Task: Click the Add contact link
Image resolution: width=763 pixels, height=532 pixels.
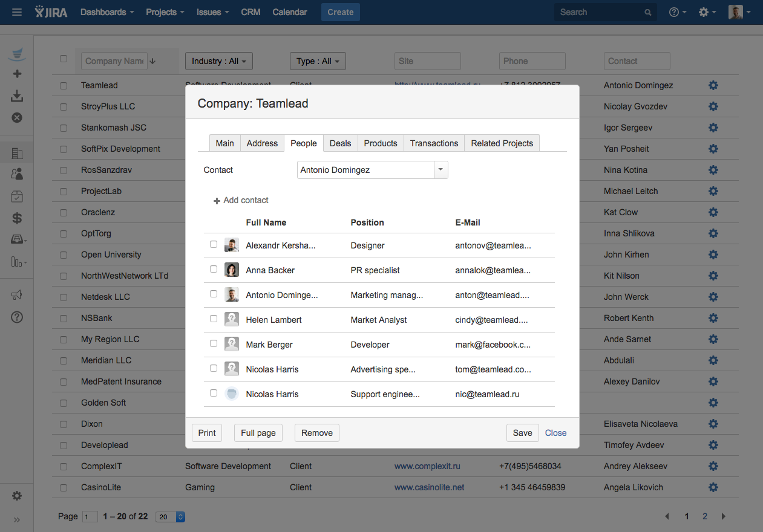Action: pyautogui.click(x=241, y=200)
